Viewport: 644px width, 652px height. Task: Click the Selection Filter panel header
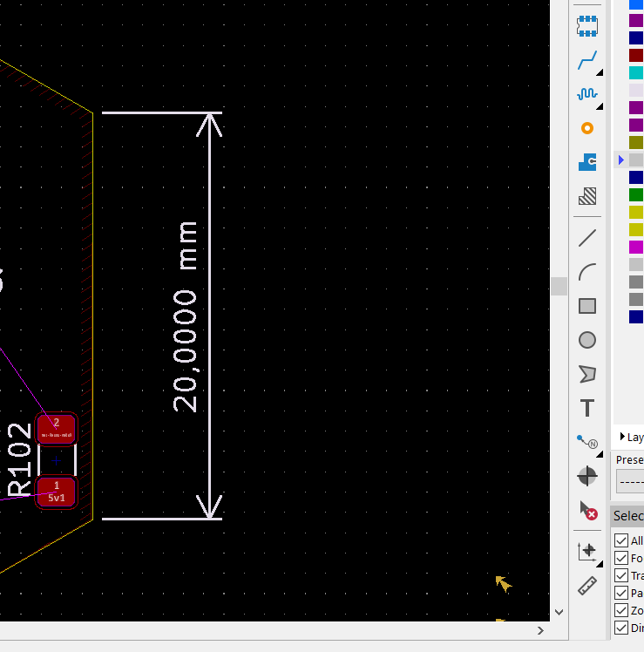pos(627,516)
